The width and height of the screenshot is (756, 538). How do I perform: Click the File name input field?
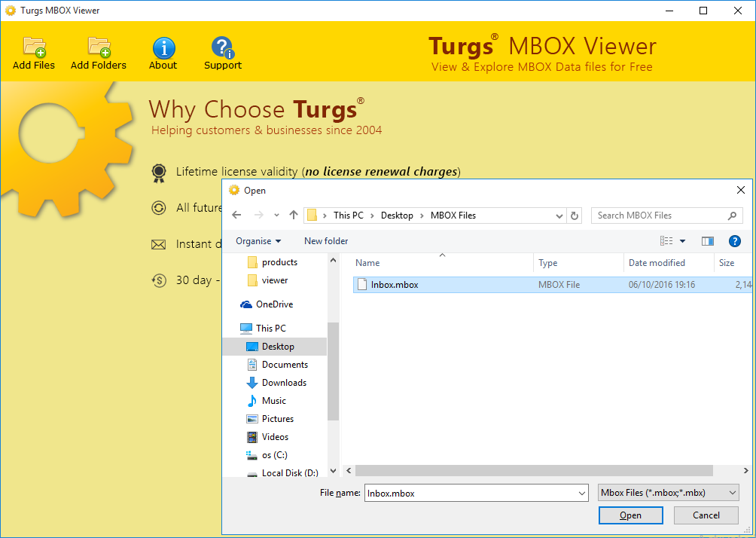[x=471, y=493]
